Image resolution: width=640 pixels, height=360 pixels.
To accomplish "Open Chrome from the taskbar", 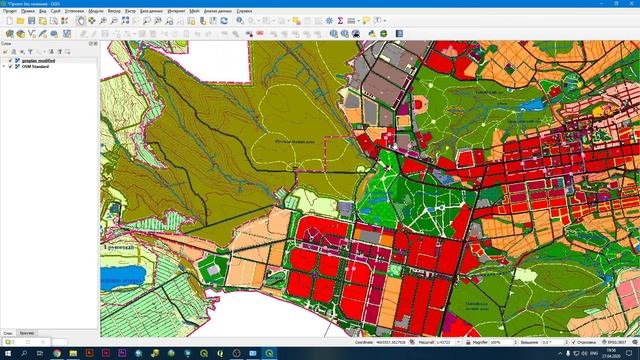I will [57, 353].
